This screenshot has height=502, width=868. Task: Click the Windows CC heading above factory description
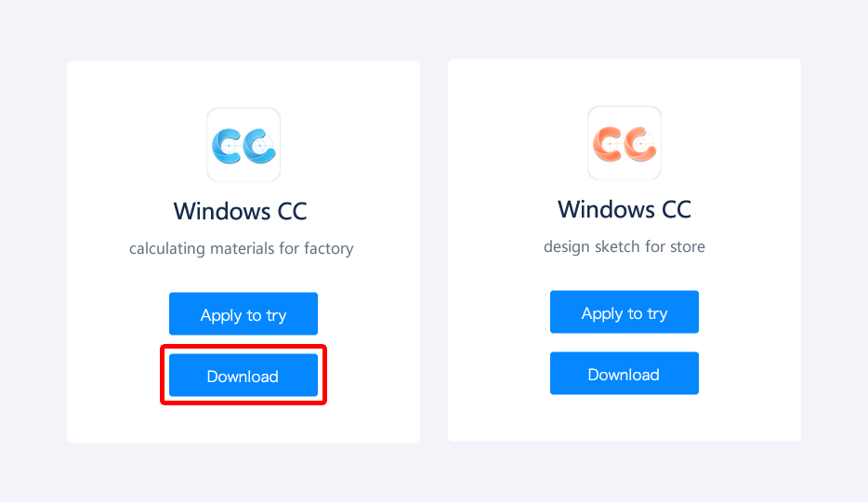(x=241, y=211)
